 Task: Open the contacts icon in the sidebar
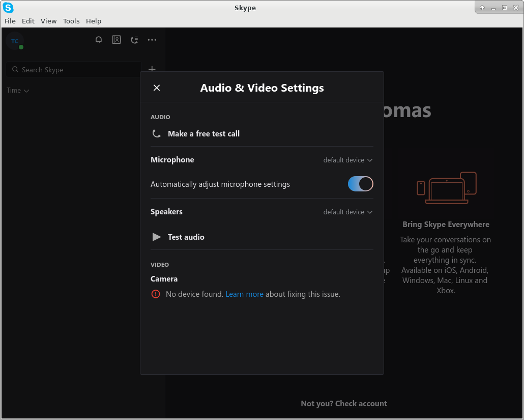117,40
